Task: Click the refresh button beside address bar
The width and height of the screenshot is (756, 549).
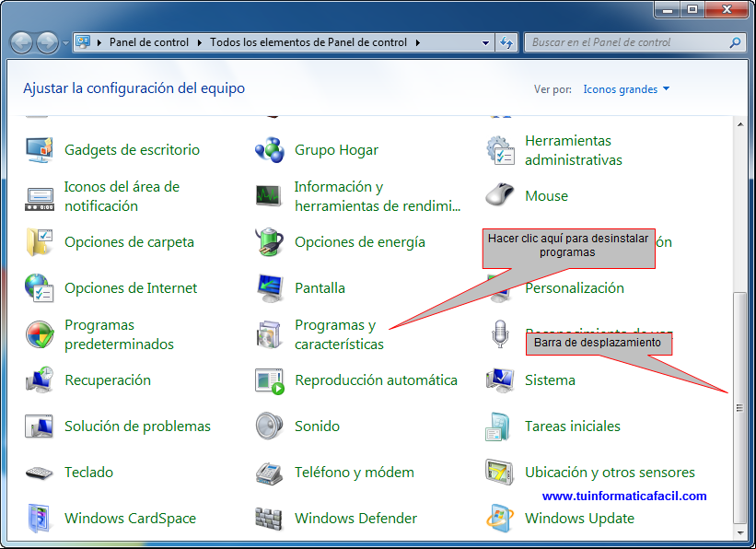Action: (506, 42)
